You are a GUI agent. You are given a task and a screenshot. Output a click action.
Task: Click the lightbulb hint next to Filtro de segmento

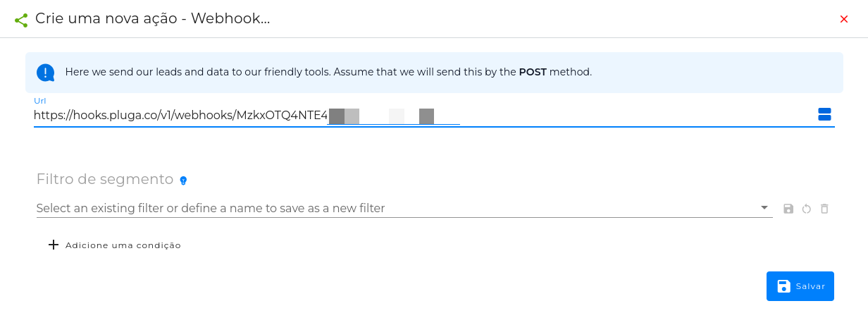183,180
